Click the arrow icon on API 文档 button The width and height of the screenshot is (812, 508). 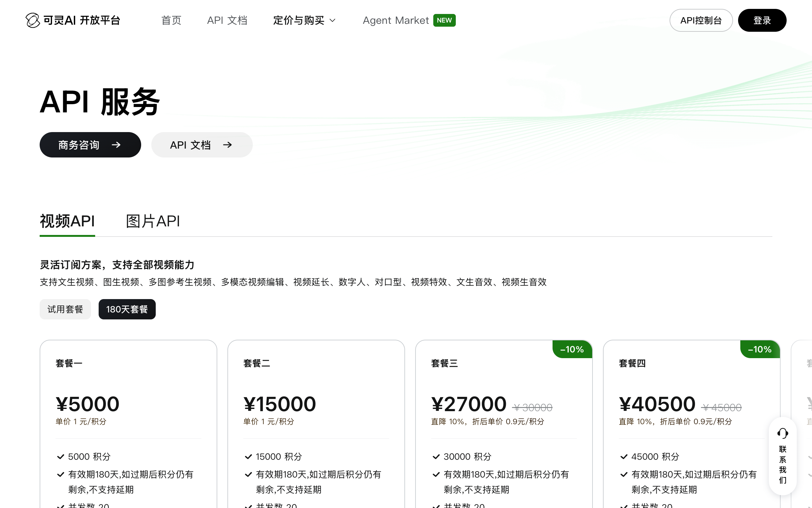click(x=227, y=145)
